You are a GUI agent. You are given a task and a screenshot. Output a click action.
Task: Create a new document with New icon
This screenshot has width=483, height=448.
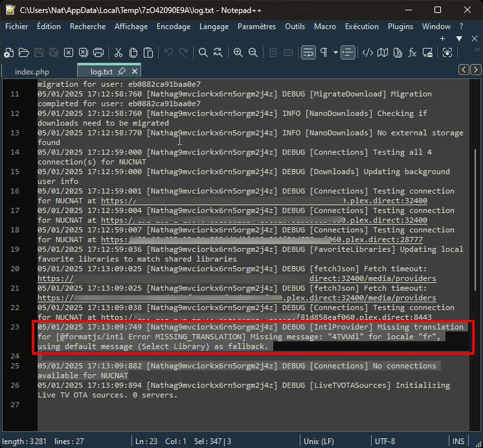(9, 53)
